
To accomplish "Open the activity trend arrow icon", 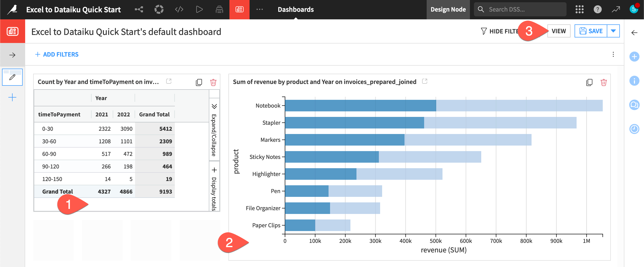I will pos(616,10).
